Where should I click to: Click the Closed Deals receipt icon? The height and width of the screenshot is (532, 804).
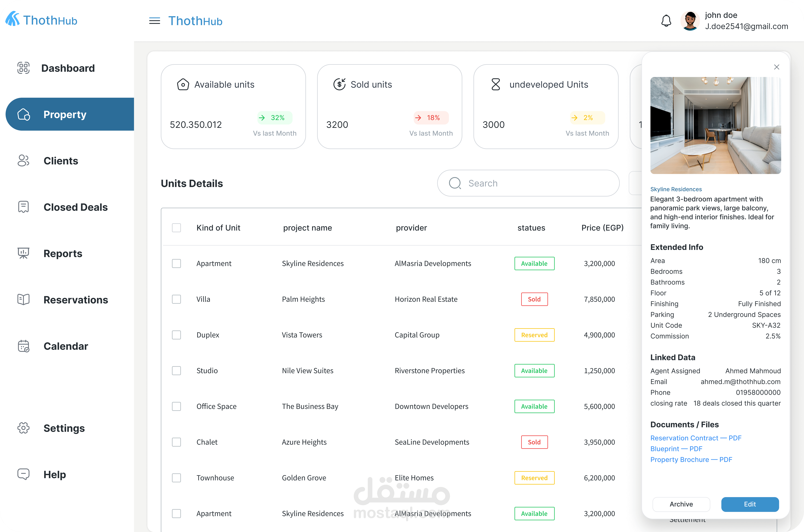point(23,207)
